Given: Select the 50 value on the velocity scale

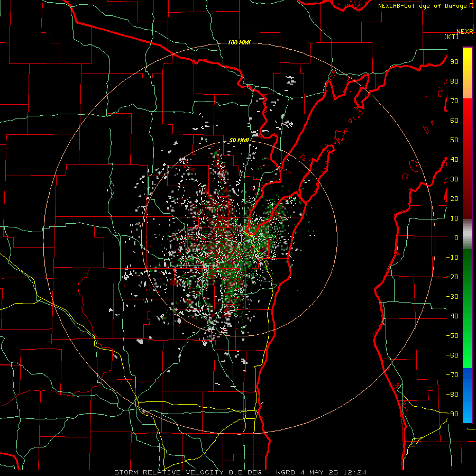Looking at the screenshot, I should [454, 140].
